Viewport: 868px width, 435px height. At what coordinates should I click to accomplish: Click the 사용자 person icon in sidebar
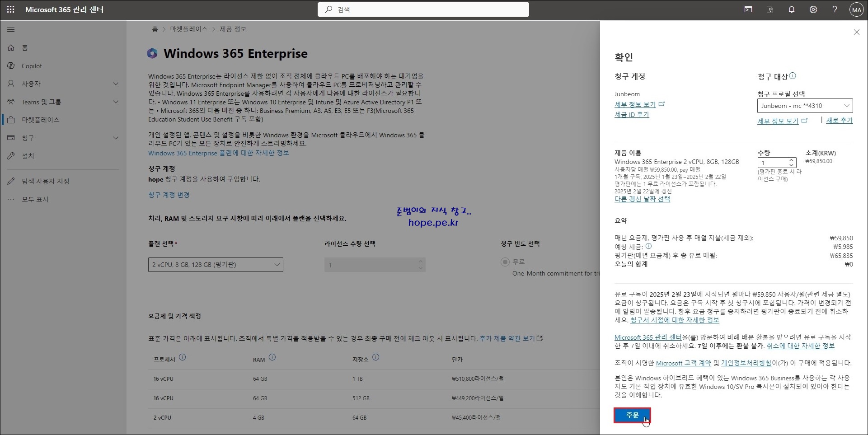[x=11, y=84]
